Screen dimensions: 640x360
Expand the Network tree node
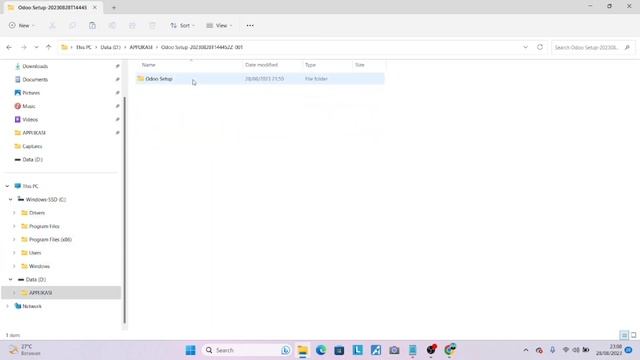(7, 306)
